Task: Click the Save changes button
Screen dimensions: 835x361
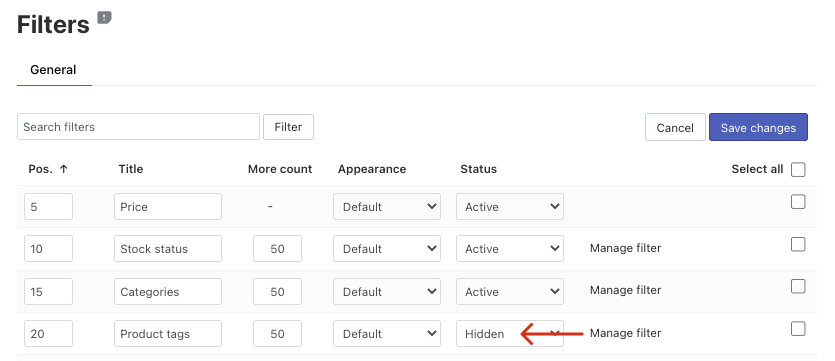Action: pos(758,127)
